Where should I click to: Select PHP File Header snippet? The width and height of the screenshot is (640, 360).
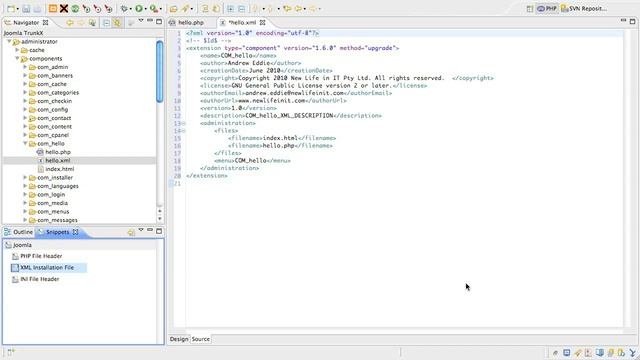(37, 256)
